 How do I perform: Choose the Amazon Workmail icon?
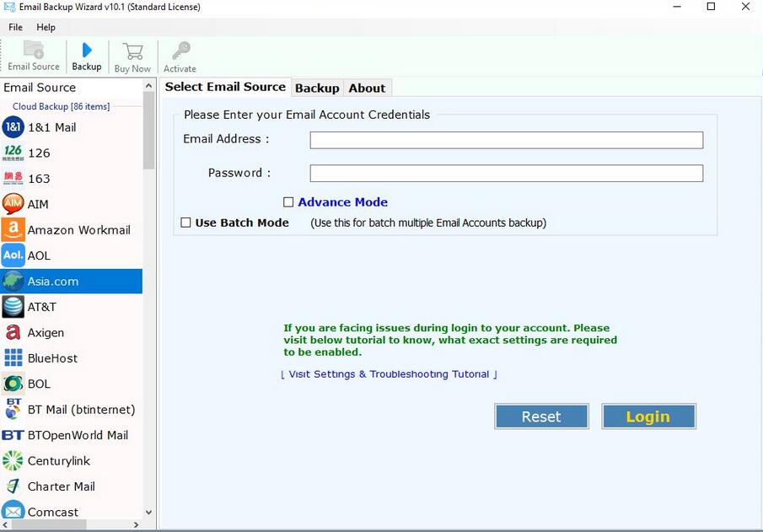[13, 229]
